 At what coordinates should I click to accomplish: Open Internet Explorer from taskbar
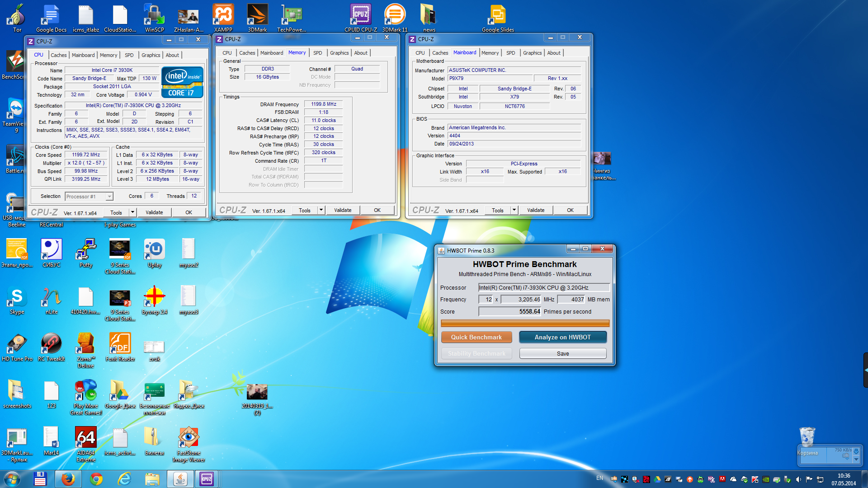pos(124,479)
